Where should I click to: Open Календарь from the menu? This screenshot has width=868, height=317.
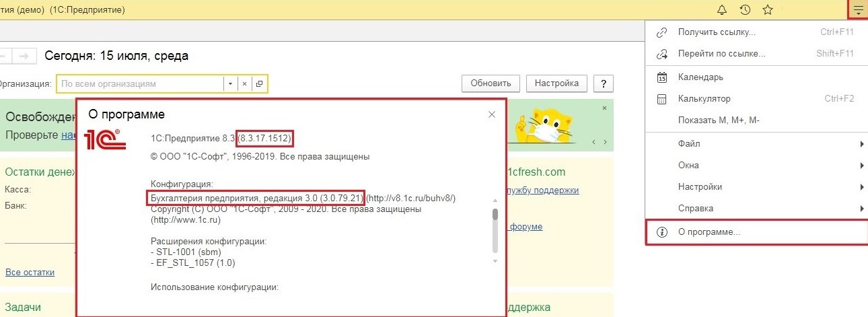756,77
